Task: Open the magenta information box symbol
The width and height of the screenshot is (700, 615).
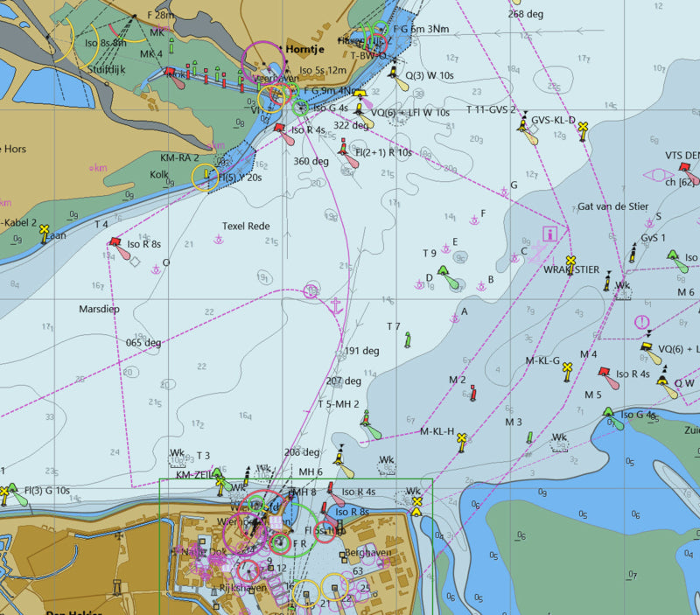Action: (550, 234)
